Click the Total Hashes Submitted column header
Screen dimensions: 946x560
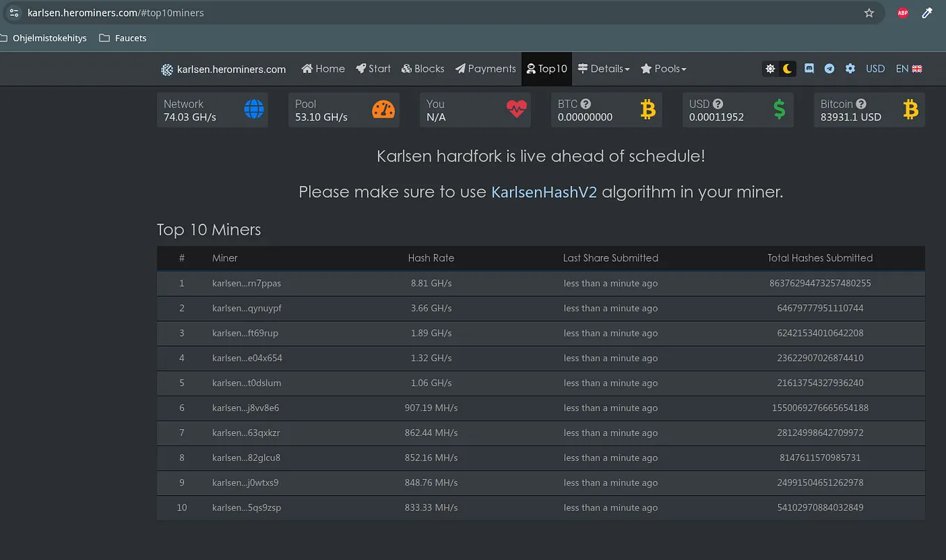click(820, 258)
